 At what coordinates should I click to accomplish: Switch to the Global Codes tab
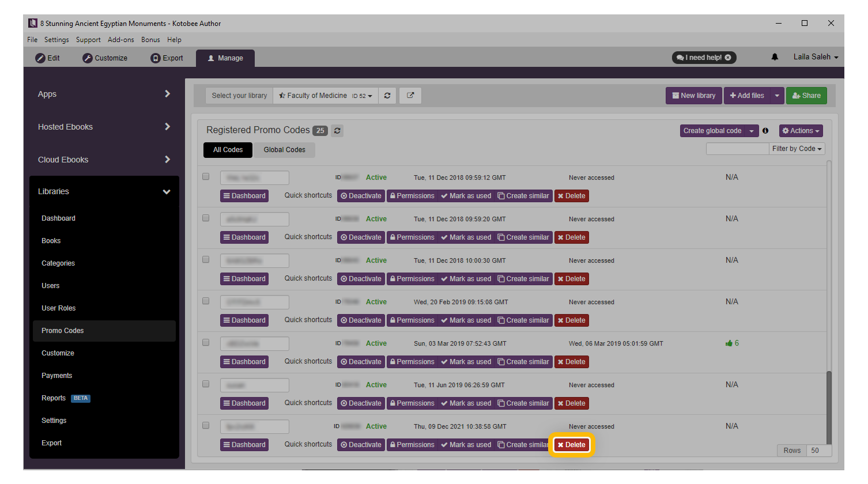[285, 150]
